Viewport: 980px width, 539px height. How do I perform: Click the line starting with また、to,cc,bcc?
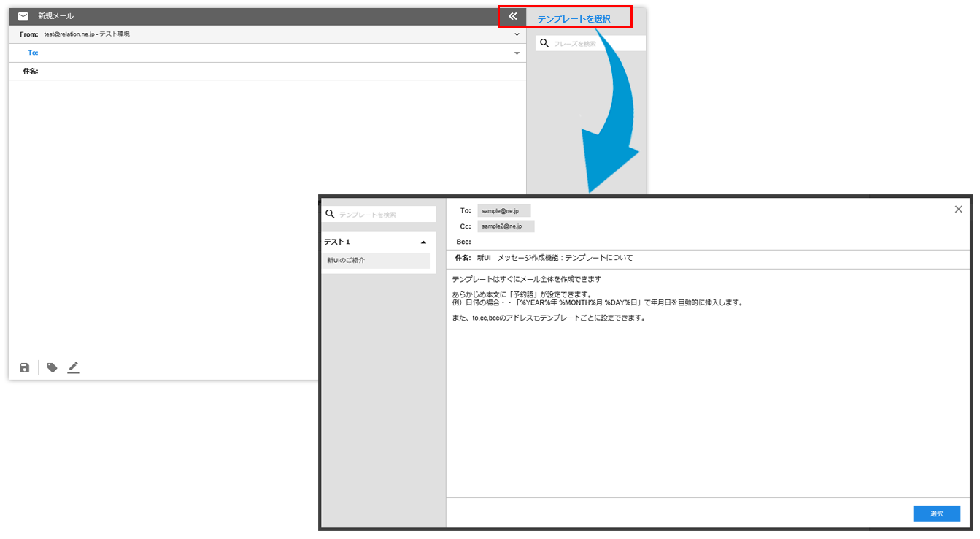coord(549,318)
